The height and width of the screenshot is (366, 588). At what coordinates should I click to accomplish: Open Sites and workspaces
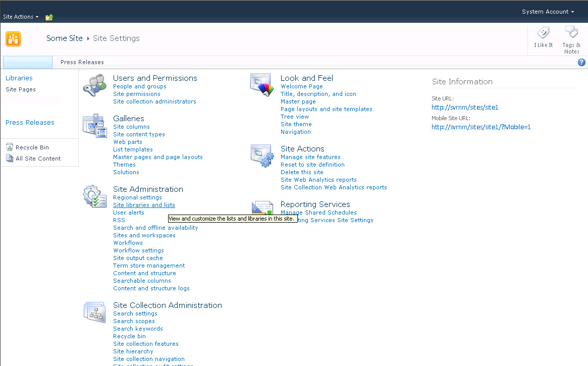144,235
